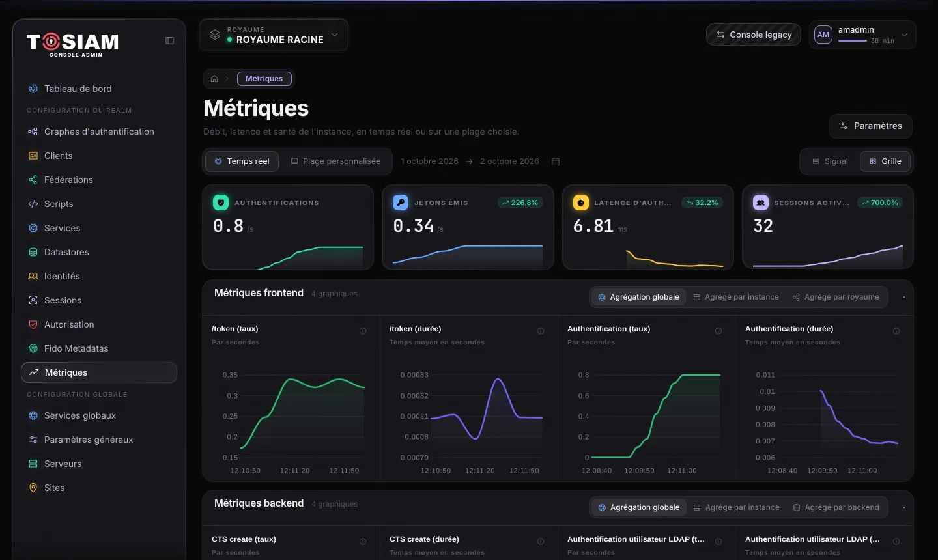Show info for the /token (taux) chart
This screenshot has width=938, height=560.
pyautogui.click(x=363, y=331)
